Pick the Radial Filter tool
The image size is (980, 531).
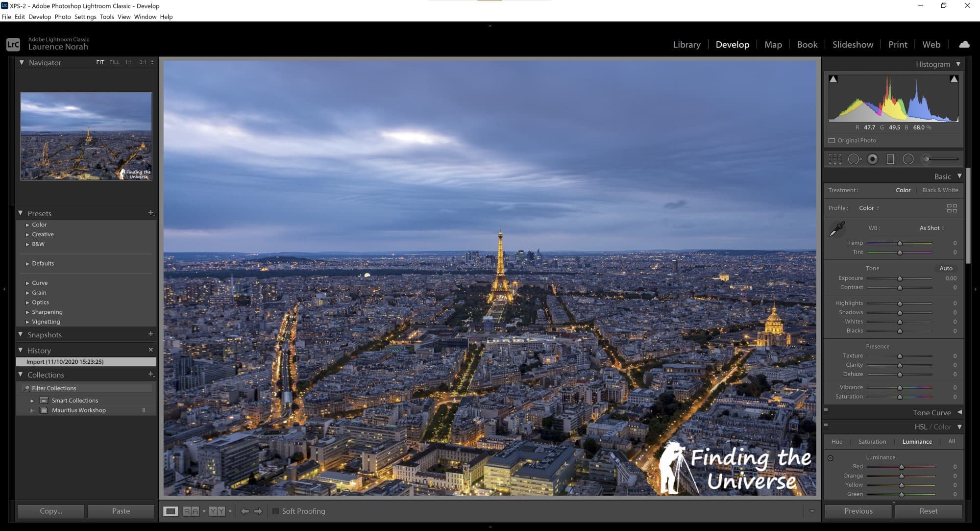tap(908, 159)
